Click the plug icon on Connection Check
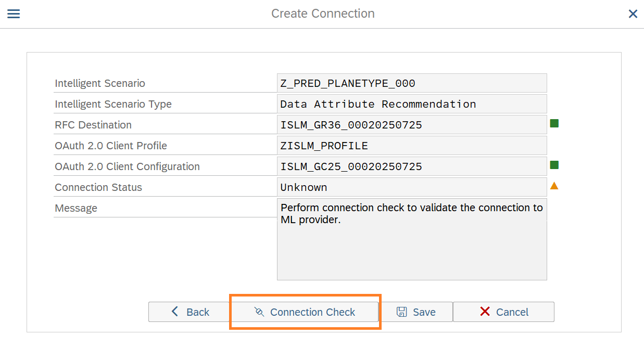Image resolution: width=644 pixels, height=361 pixels. click(259, 312)
